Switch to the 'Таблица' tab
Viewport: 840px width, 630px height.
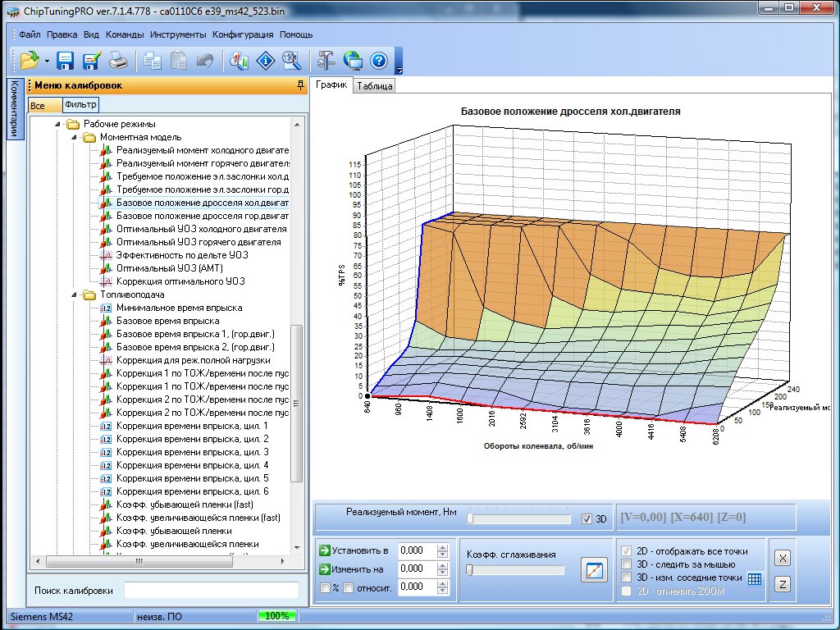pos(374,86)
